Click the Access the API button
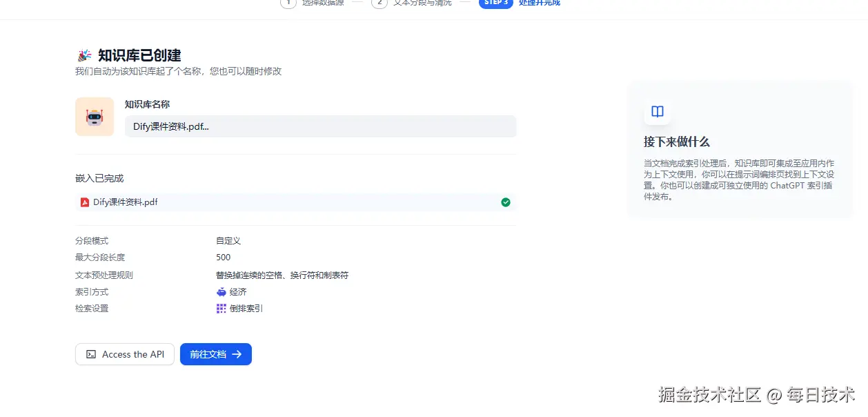 [x=125, y=354]
